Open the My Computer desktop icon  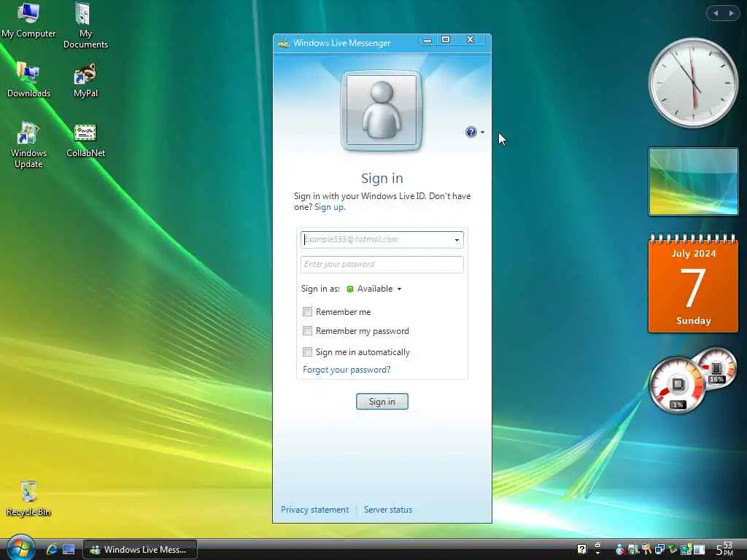tap(28, 20)
